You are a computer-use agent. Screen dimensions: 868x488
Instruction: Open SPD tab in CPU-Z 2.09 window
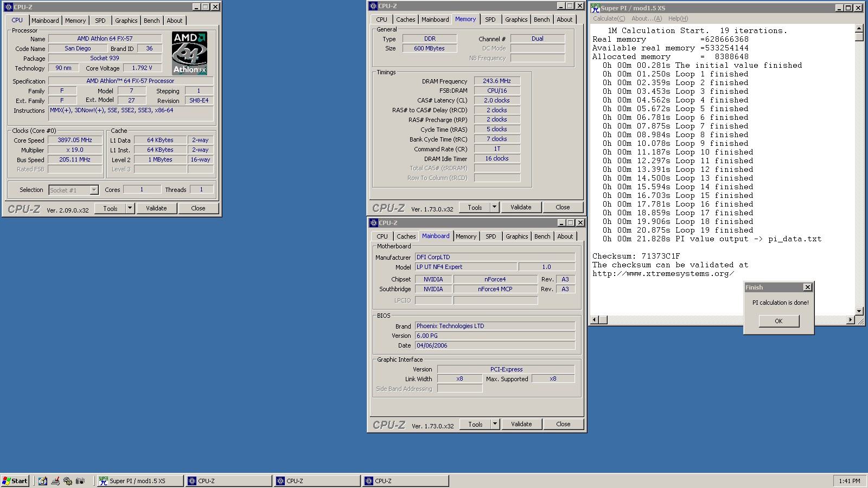(x=100, y=21)
